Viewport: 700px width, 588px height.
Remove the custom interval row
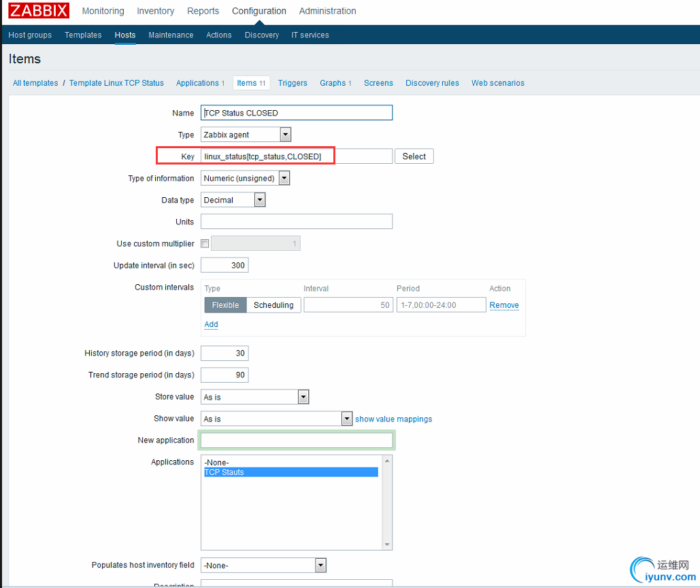(504, 305)
